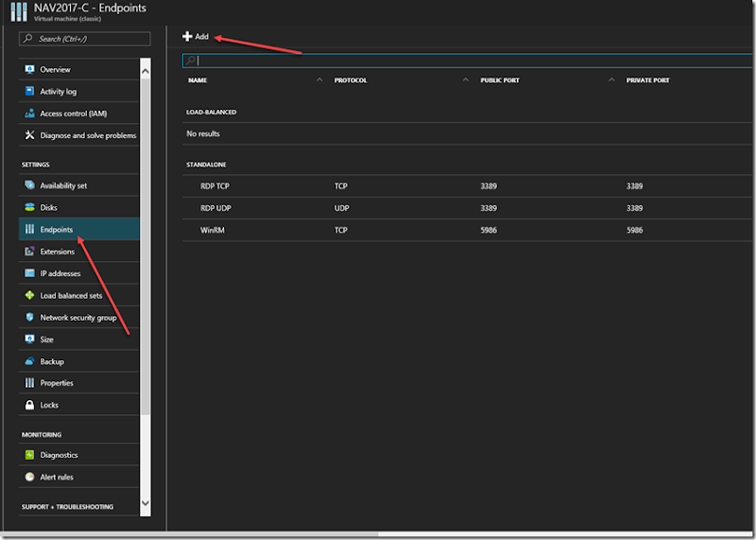
Task: Click the Load balanced sets diamond icon
Action: point(29,295)
